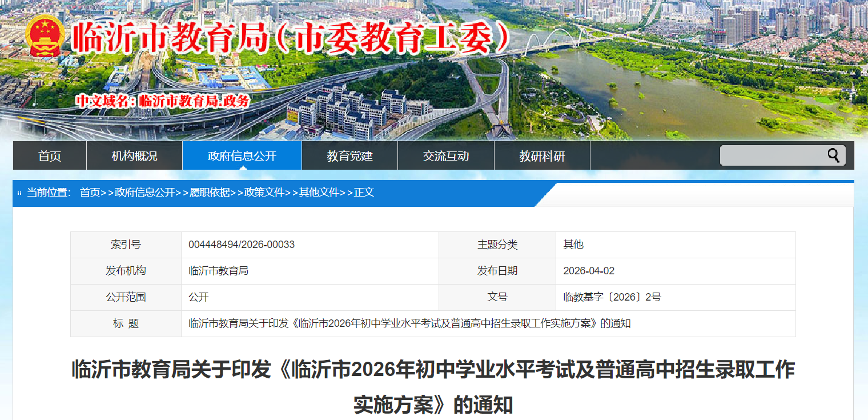Open the 首页 navigation tab

50,155
